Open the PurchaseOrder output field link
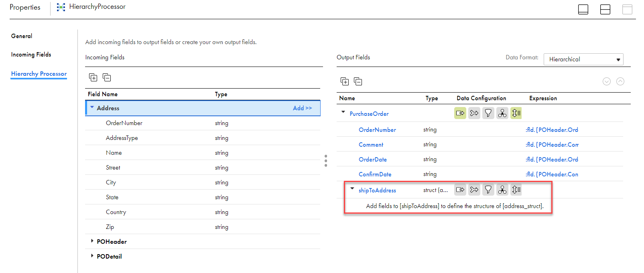The height and width of the screenshot is (273, 644). click(369, 114)
